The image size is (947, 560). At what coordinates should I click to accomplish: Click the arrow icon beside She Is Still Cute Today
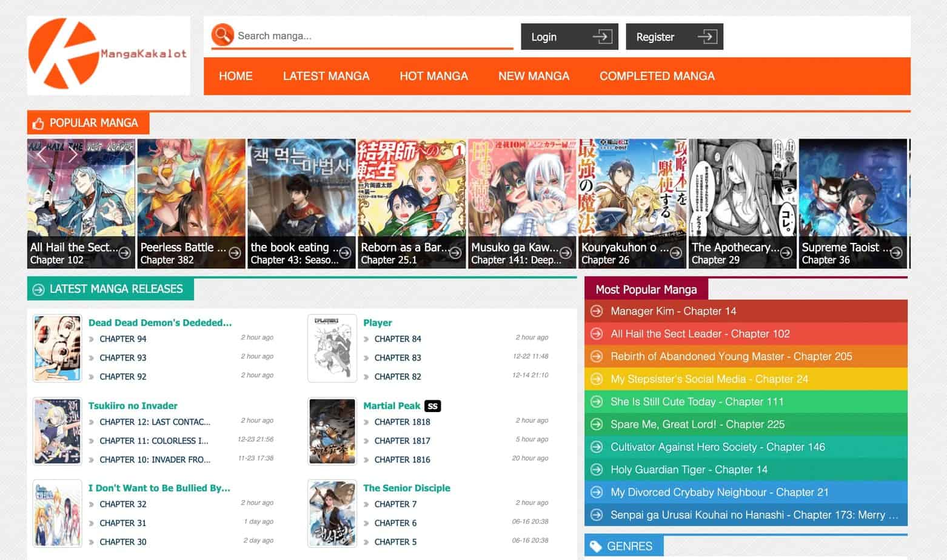point(597,401)
